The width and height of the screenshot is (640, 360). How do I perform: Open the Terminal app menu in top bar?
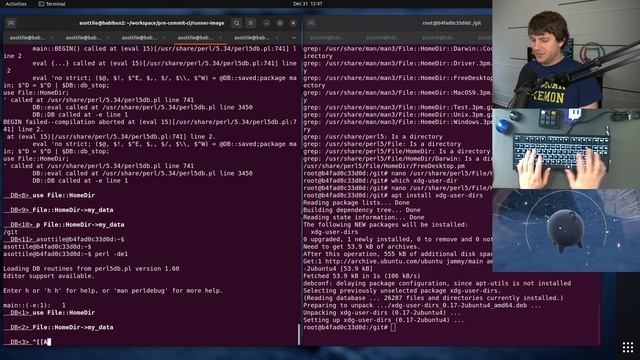(x=52, y=4)
